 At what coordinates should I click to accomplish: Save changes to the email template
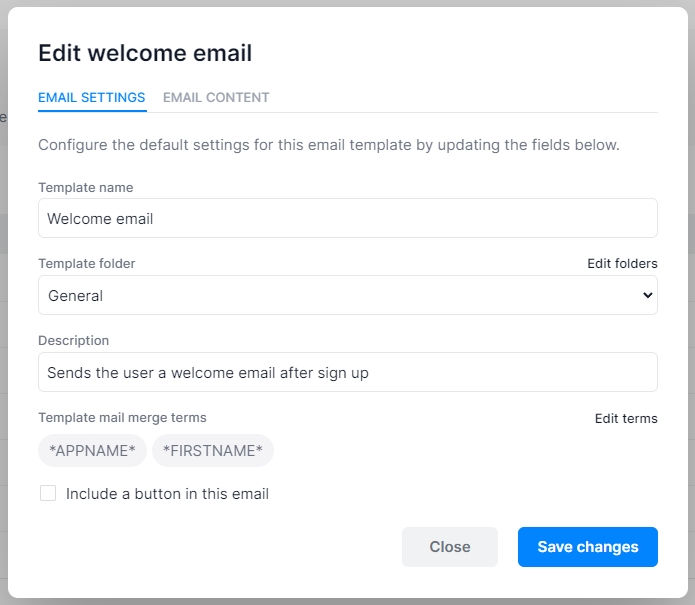[x=587, y=547]
